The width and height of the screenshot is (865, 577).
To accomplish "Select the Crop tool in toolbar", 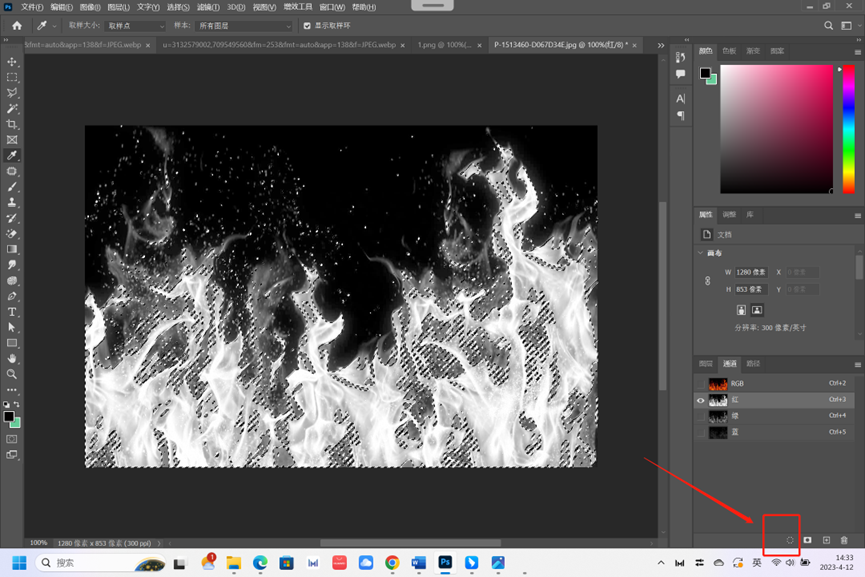I will [x=12, y=124].
